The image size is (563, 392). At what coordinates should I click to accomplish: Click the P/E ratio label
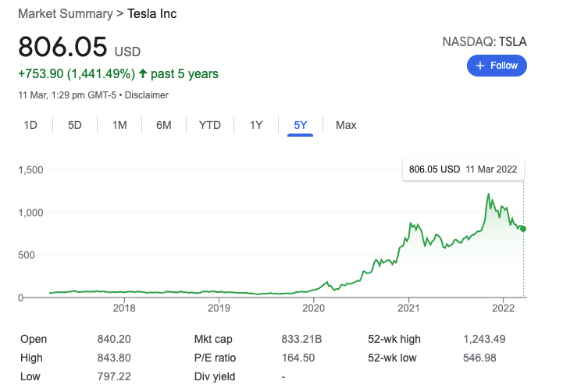[x=215, y=358]
